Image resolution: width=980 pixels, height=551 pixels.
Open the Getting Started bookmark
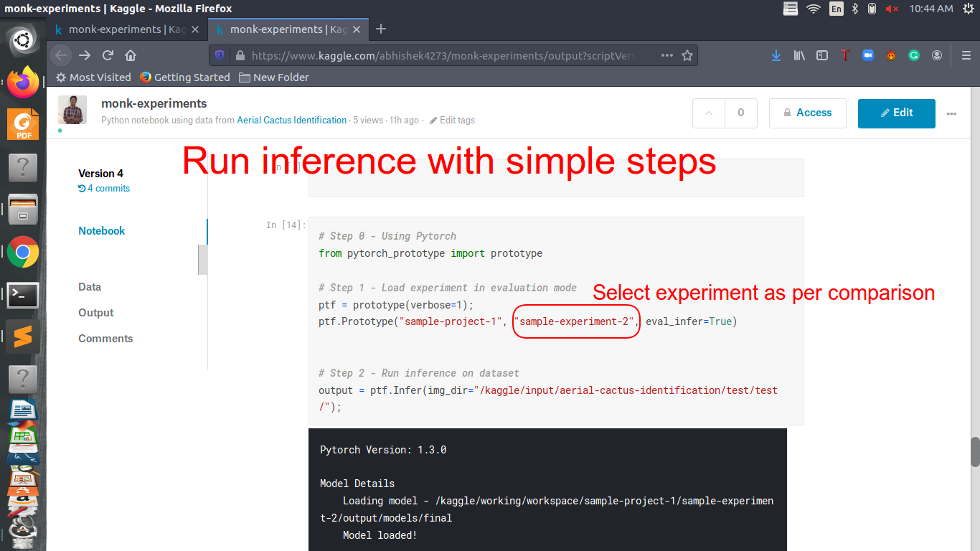[185, 77]
